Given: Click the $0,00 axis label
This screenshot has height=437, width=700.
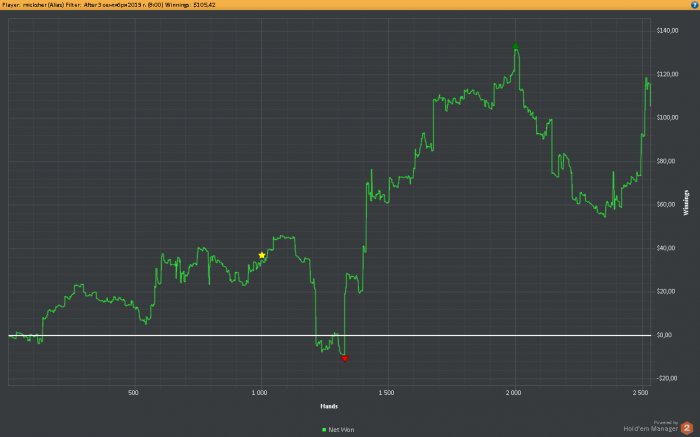Looking at the screenshot, I should point(664,335).
